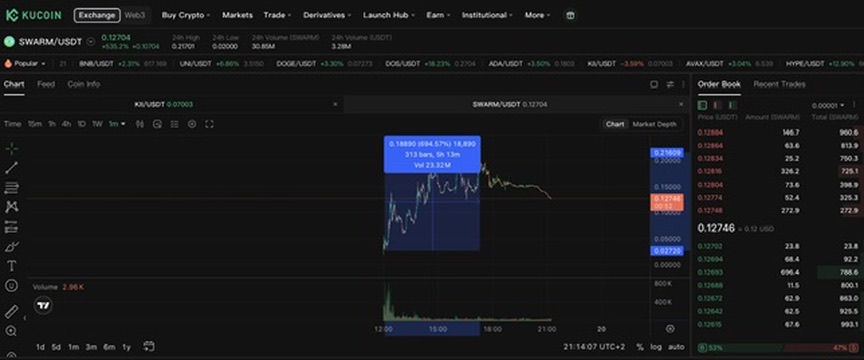Expand the Launch Hub dropdown
This screenshot has width=864, height=360.
click(x=388, y=15)
